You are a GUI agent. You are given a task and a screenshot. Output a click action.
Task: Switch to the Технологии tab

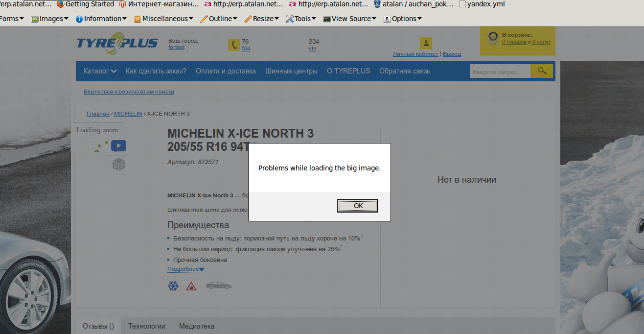click(x=147, y=326)
